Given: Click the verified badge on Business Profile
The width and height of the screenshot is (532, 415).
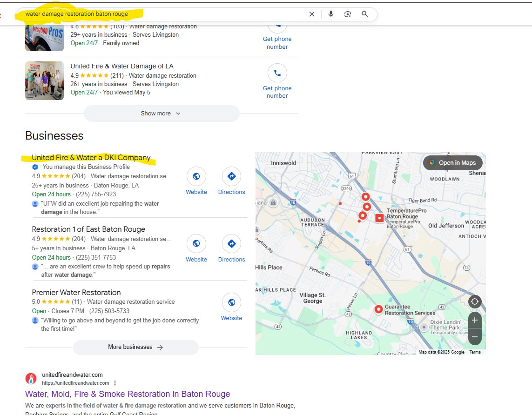Looking at the screenshot, I should [x=35, y=167].
